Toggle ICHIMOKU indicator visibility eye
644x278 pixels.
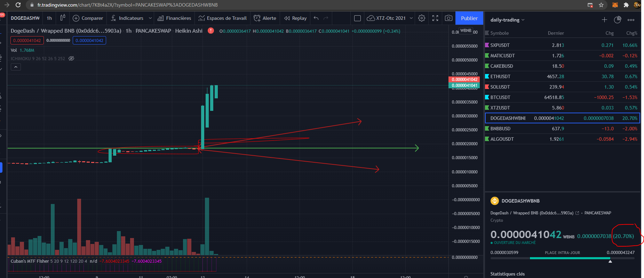click(71, 58)
